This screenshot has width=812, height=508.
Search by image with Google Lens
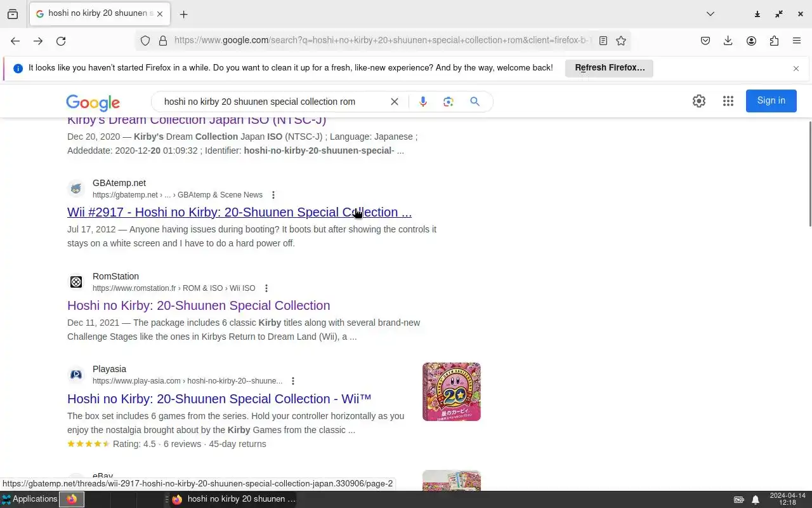click(x=449, y=102)
